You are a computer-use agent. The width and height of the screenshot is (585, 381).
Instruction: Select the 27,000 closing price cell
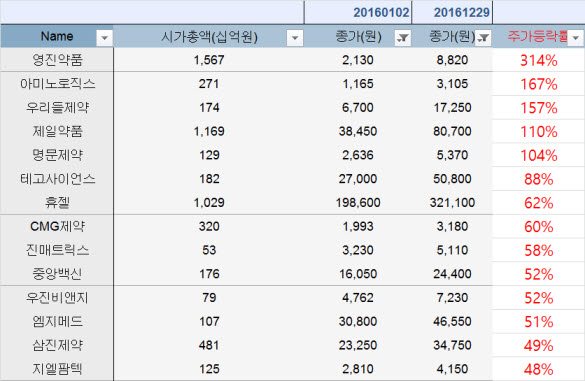[358, 179]
